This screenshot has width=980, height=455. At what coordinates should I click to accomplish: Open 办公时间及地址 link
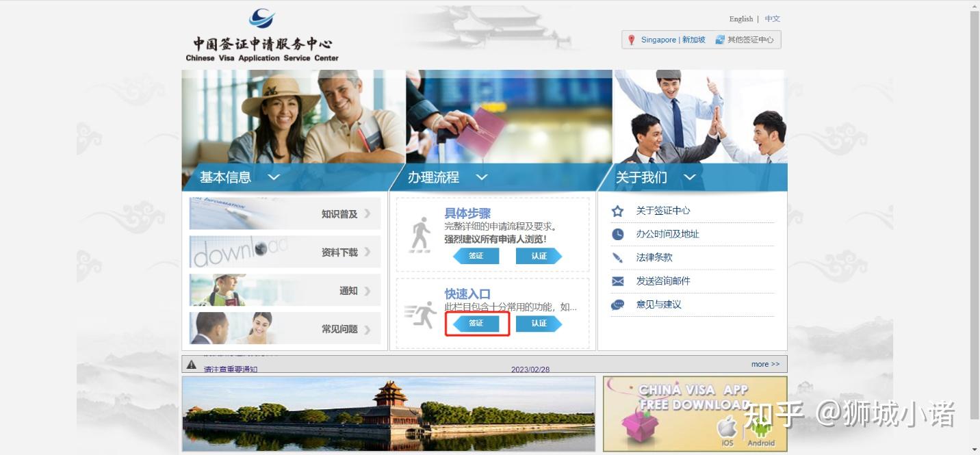(668, 234)
